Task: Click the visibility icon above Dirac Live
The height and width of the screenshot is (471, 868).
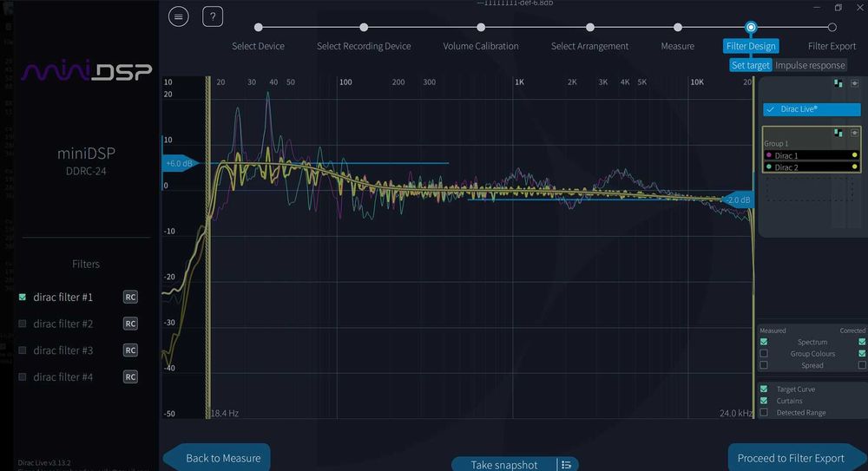Action: (x=855, y=83)
